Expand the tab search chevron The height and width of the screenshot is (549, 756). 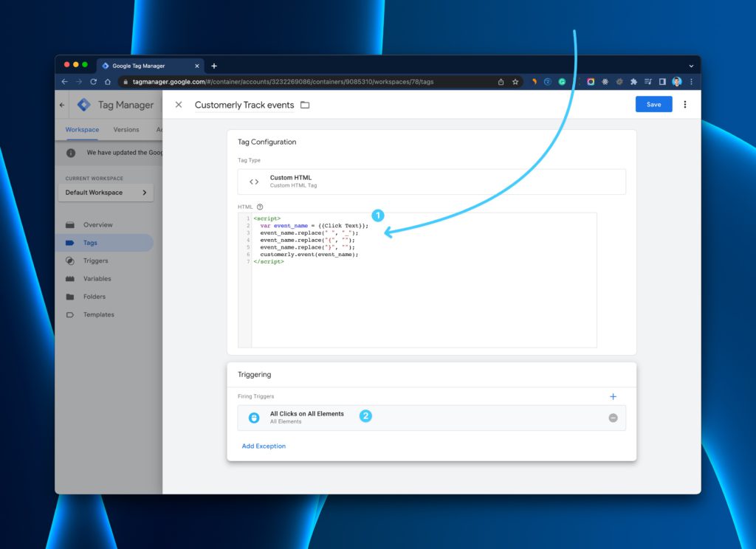691,66
